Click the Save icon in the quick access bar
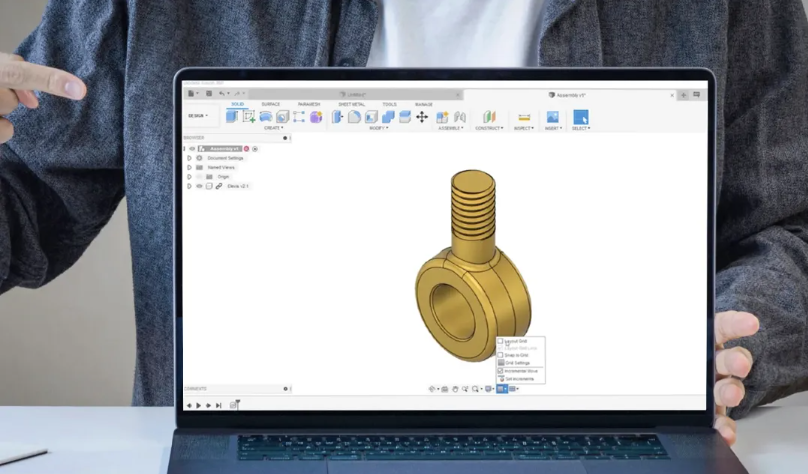 pyautogui.click(x=209, y=94)
